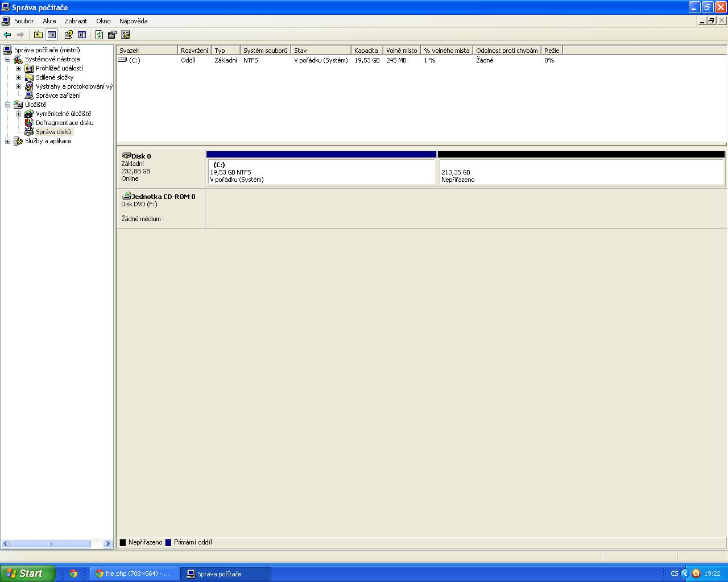Click the Back arrow toolbar icon

pyautogui.click(x=7, y=35)
